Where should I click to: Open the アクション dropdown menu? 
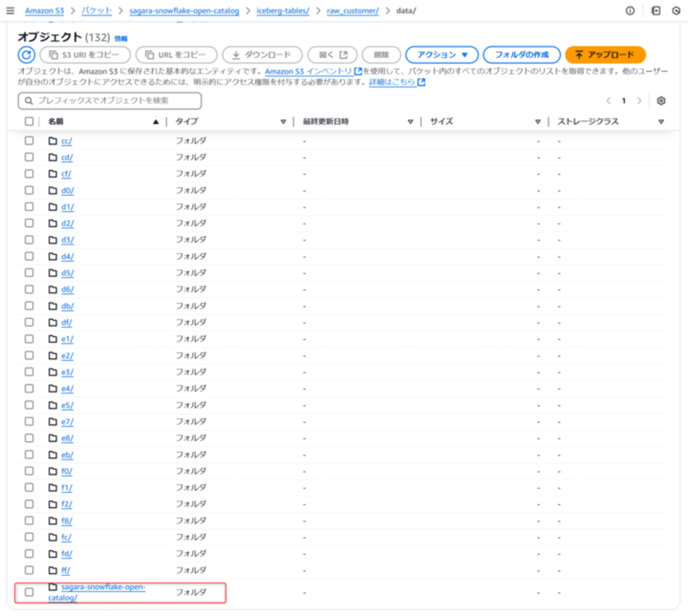(442, 55)
